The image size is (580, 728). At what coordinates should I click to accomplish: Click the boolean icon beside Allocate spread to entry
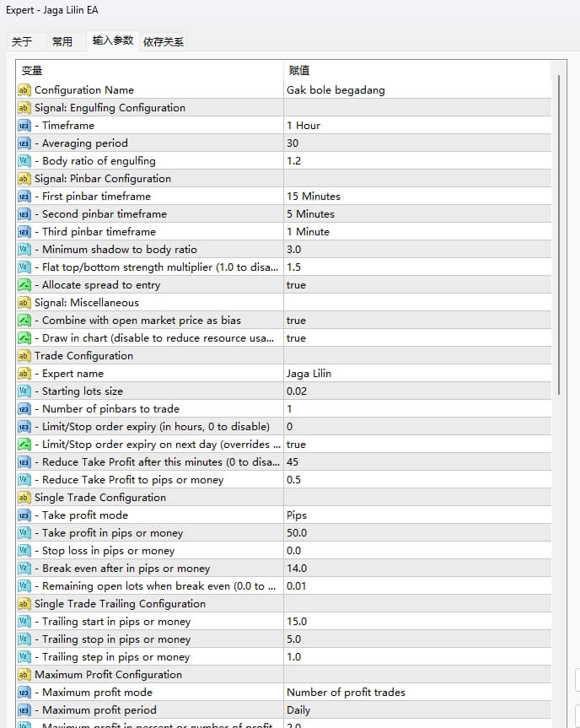tap(24, 285)
